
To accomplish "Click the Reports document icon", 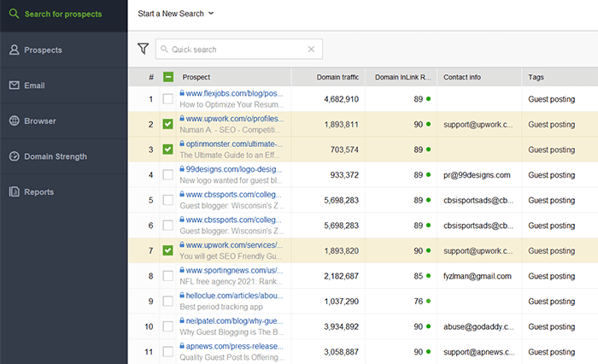I will click(x=15, y=191).
